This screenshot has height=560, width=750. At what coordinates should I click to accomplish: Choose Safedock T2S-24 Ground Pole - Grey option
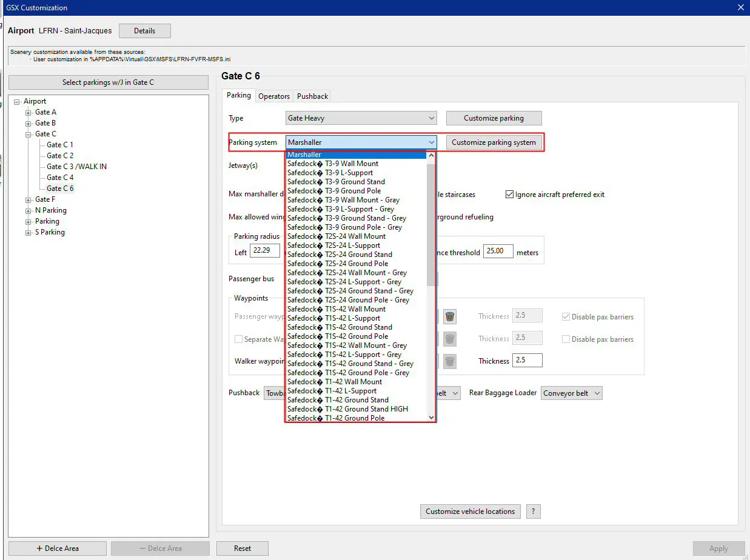(x=357, y=300)
